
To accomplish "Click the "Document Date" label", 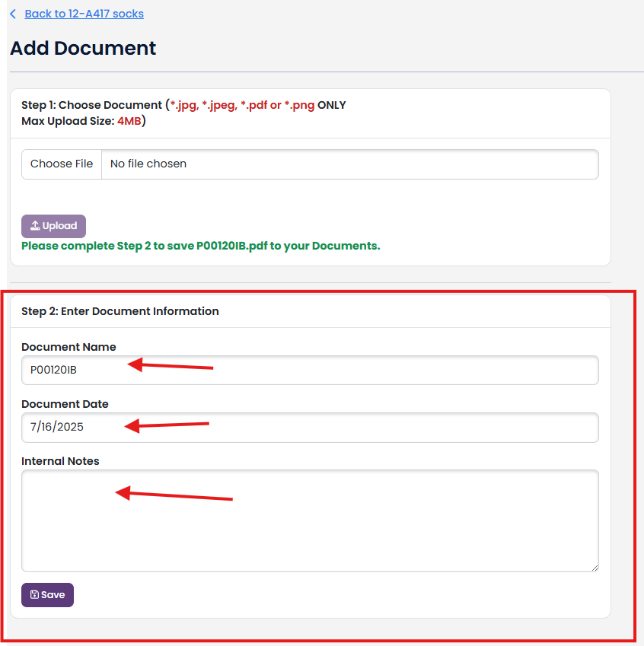I will point(65,404).
